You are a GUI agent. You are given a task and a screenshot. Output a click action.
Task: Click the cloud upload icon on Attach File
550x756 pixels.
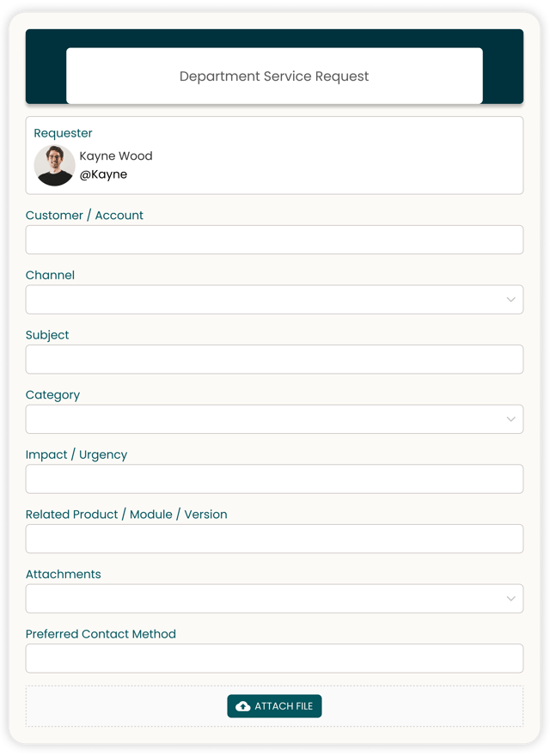click(x=243, y=706)
